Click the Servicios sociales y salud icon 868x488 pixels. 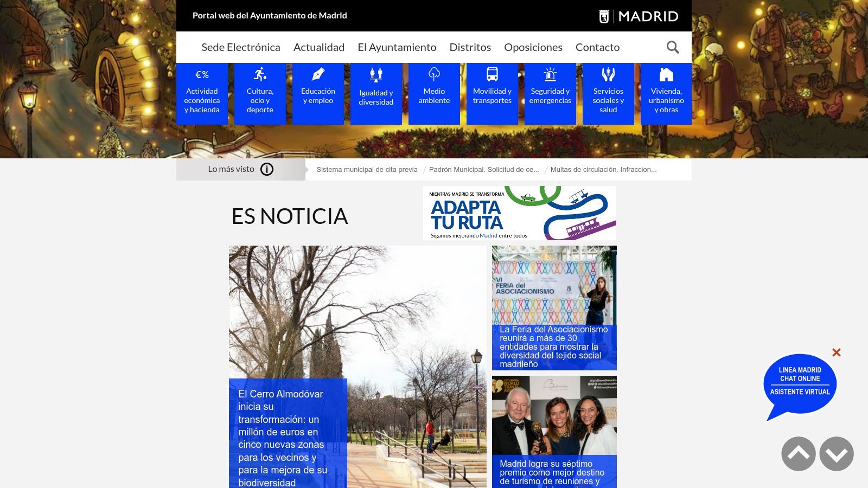608,74
